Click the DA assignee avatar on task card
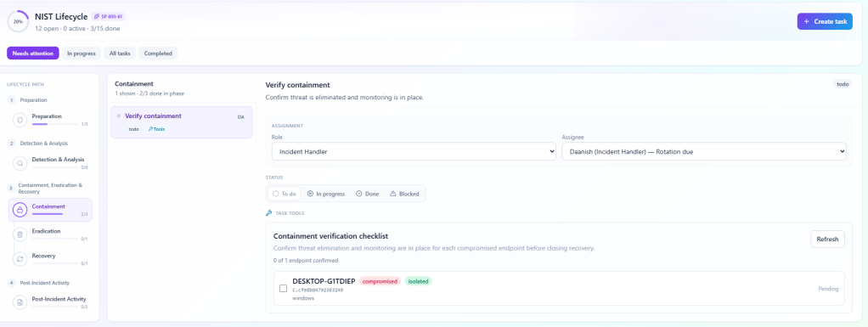This screenshot has width=868, height=327. click(241, 117)
